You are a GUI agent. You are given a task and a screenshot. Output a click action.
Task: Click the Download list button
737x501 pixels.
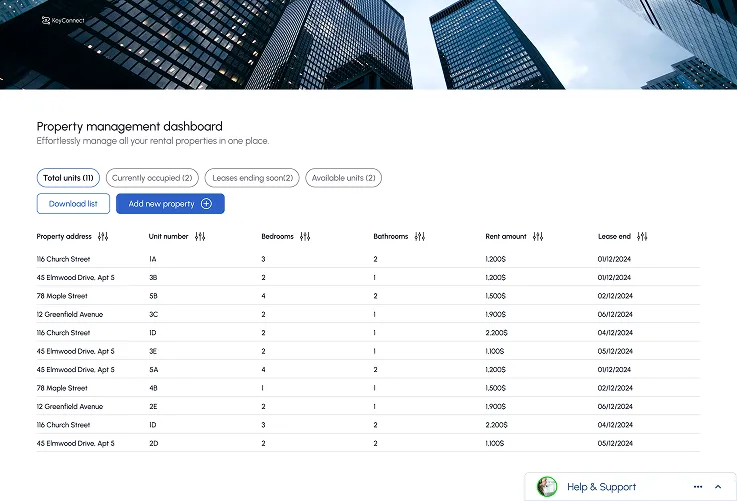[73, 204]
